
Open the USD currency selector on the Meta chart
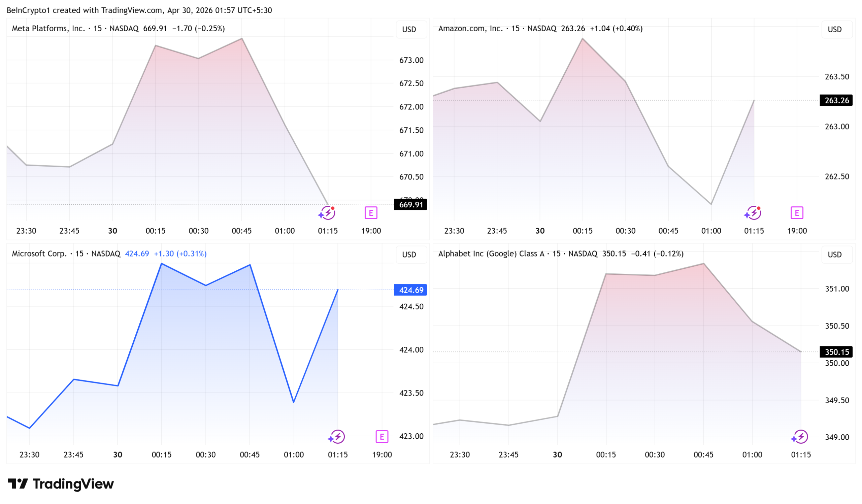409,29
